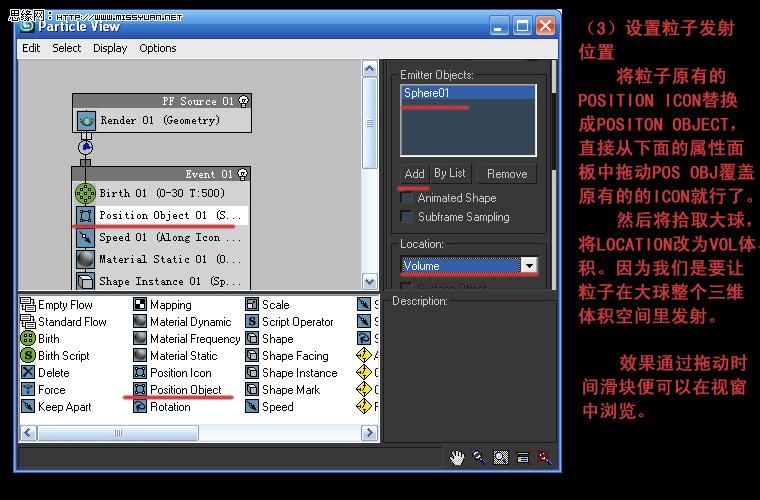The width and height of the screenshot is (760, 500).
Task: Activate the Zoom magnifier tool
Action: click(479, 457)
